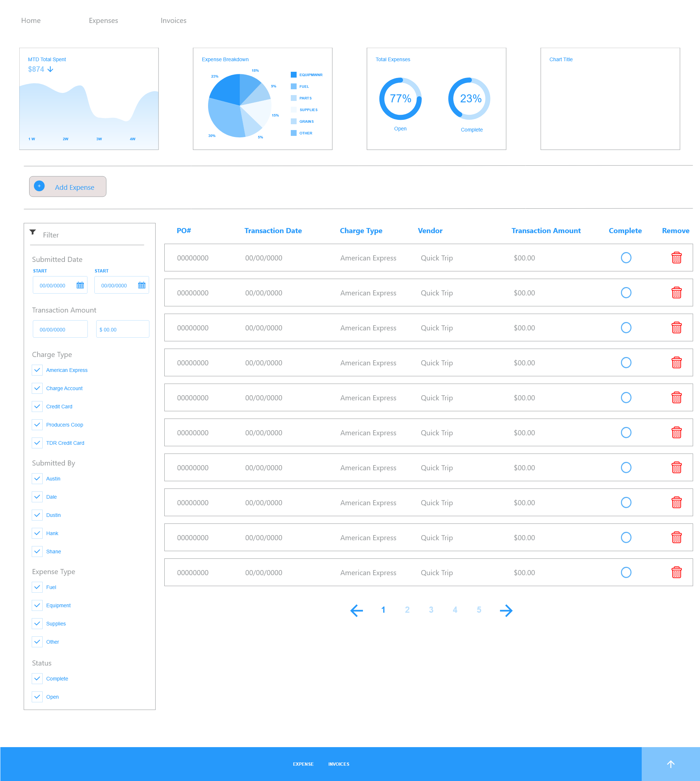This screenshot has height=781, width=700.
Task: Click the scroll-to-top arrow in the footer
Action: tap(670, 764)
